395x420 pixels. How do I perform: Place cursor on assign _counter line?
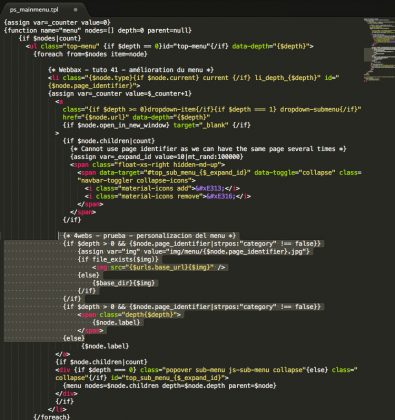point(57,22)
